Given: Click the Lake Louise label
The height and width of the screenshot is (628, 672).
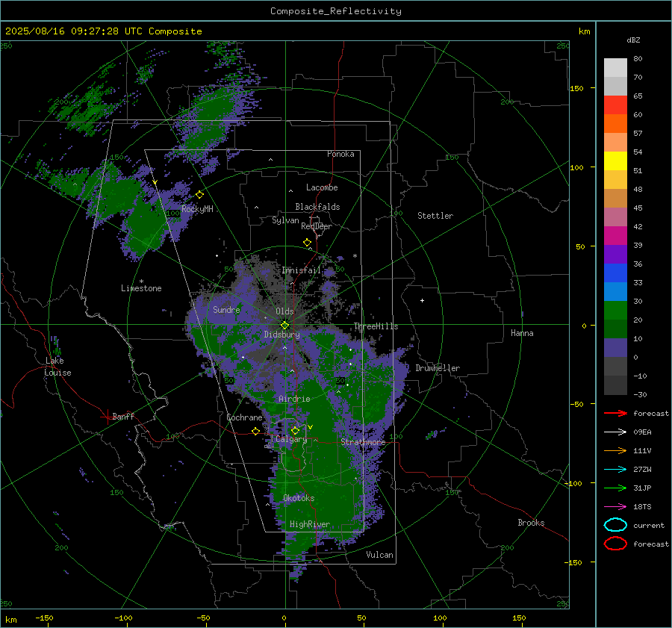Looking at the screenshot, I should coord(57,367).
